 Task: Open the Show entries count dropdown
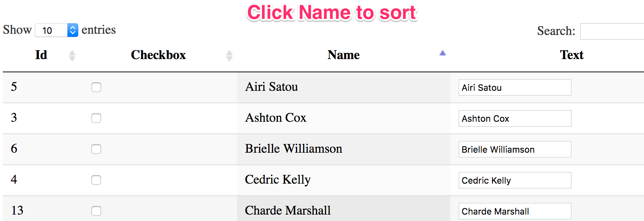(x=57, y=30)
